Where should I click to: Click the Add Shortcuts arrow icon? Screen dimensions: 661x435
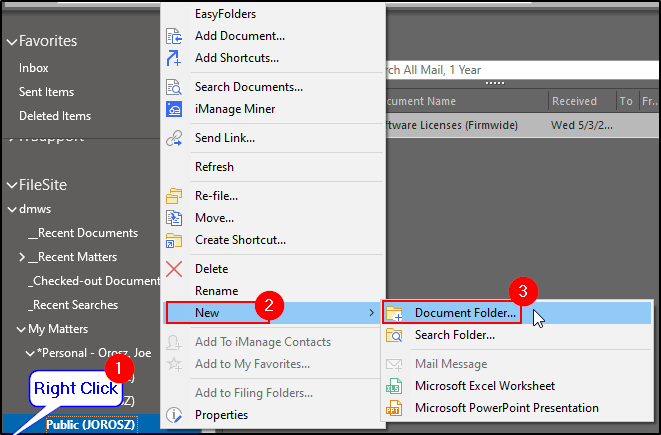pyautogui.click(x=174, y=58)
